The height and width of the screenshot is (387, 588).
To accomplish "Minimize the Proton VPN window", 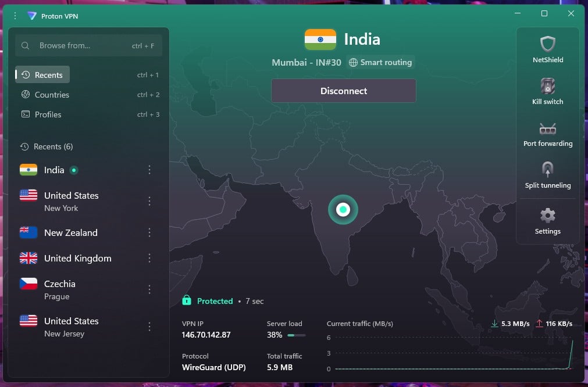I will click(x=518, y=13).
